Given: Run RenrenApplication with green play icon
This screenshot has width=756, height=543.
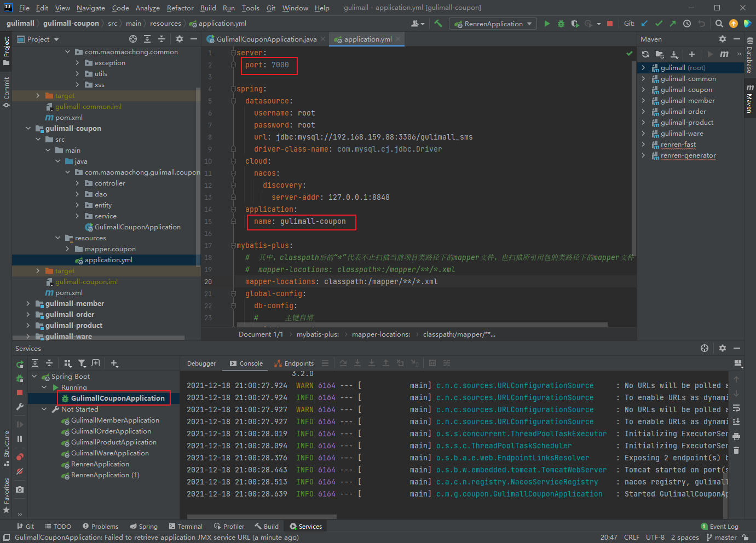Looking at the screenshot, I should 547,24.
